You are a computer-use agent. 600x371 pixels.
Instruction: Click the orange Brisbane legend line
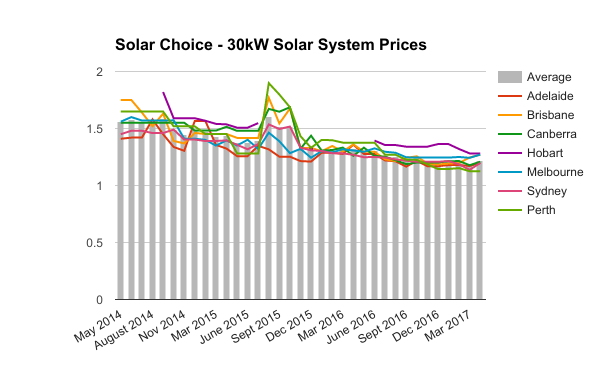pos(510,115)
